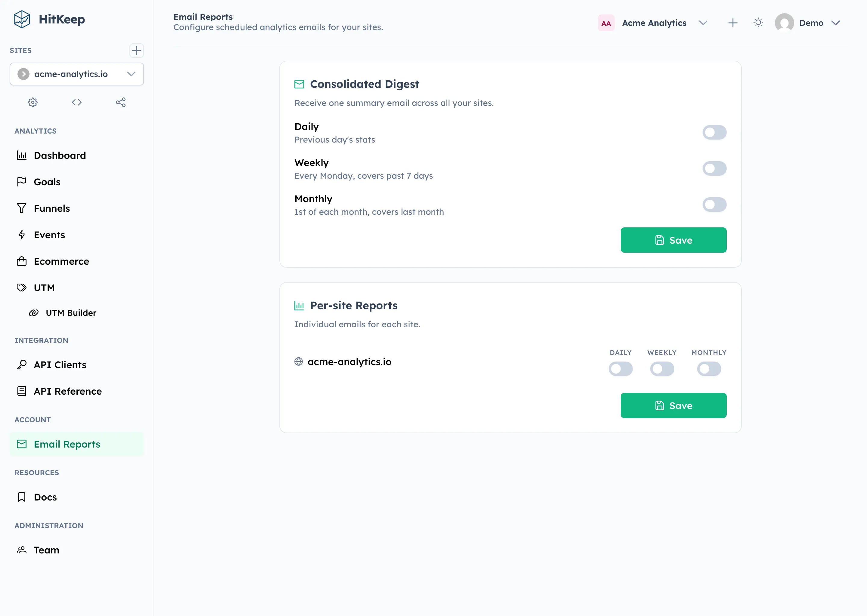This screenshot has height=616, width=867.
Task: Click the share icon in the sidebar
Action: [x=121, y=102]
